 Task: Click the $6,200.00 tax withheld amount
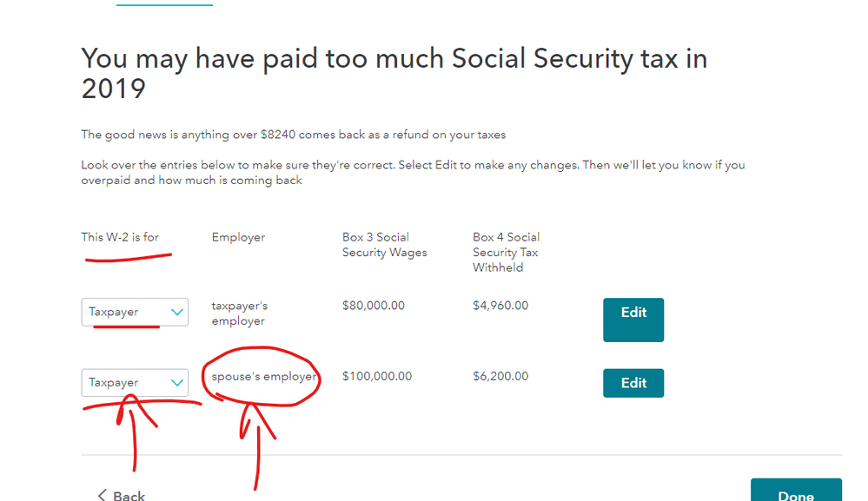500,377
